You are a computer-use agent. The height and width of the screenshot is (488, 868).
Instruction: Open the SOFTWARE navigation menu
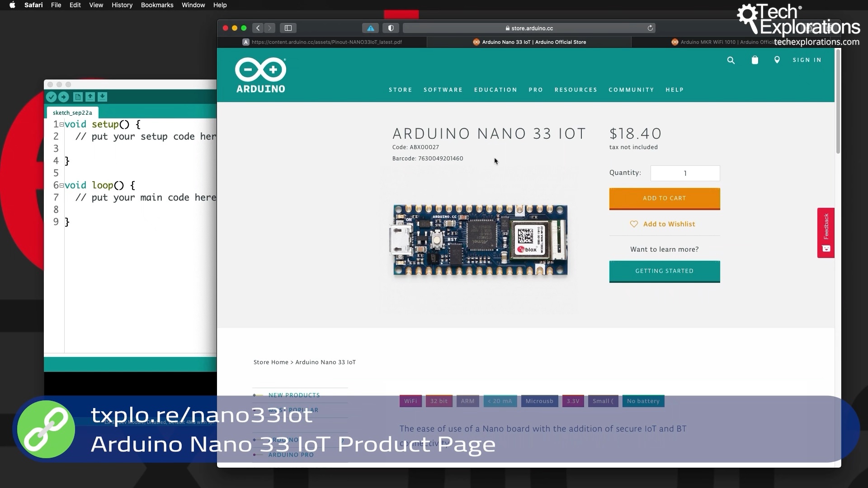tap(443, 89)
